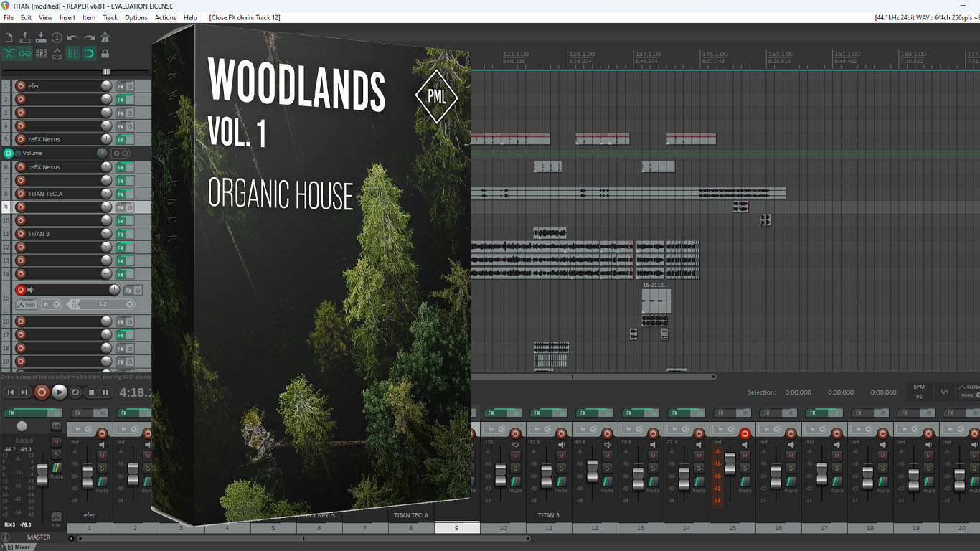Image resolution: width=980 pixels, height=551 pixels.
Task: Toggle the grid lines icon
Action: (x=72, y=53)
